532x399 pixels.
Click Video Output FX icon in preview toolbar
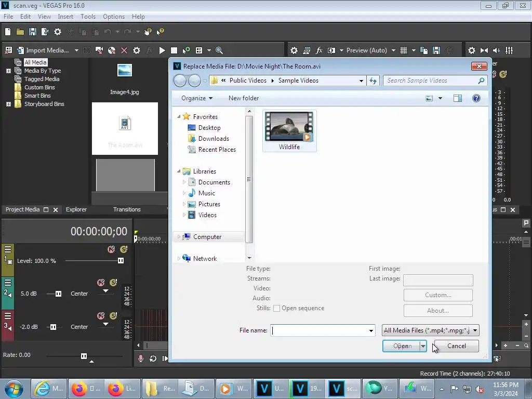(319, 50)
